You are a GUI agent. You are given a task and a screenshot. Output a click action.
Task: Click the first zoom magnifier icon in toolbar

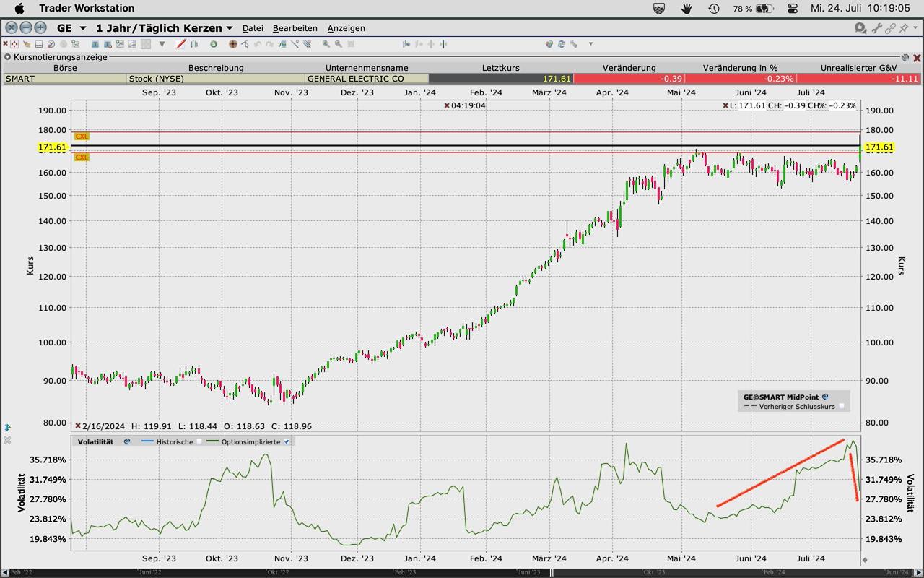click(326, 44)
